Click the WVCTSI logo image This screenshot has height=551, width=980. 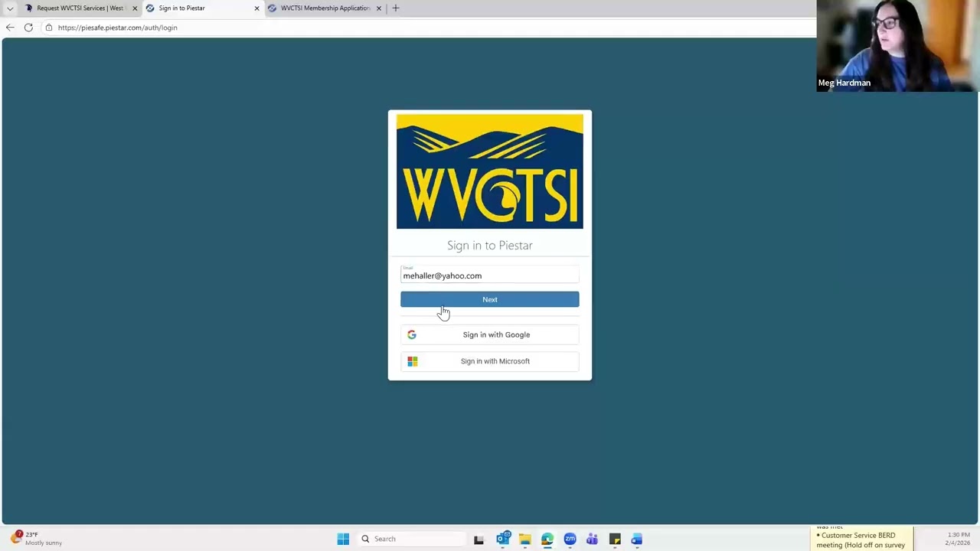tap(489, 171)
